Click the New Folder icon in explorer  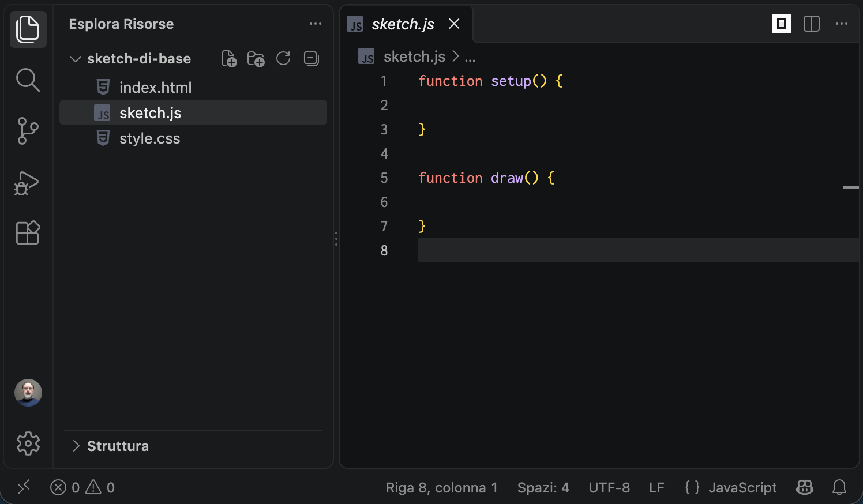pyautogui.click(x=256, y=59)
